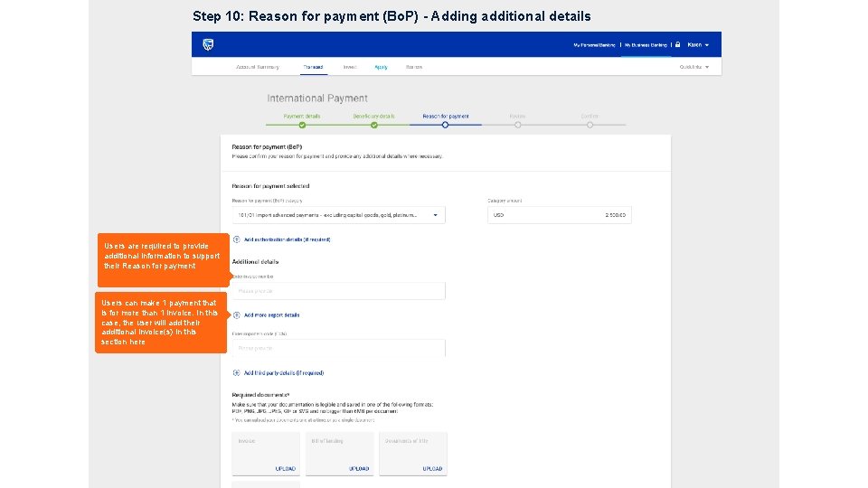868x488 pixels.
Task: Click plus icon beside Add authorisation details
Action: [x=236, y=239]
